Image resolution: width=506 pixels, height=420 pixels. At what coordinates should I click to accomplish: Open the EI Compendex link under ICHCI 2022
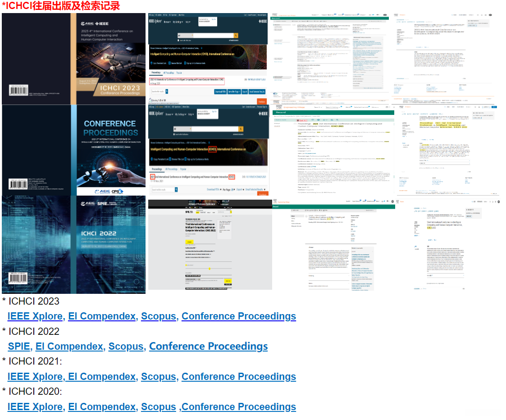tap(69, 346)
